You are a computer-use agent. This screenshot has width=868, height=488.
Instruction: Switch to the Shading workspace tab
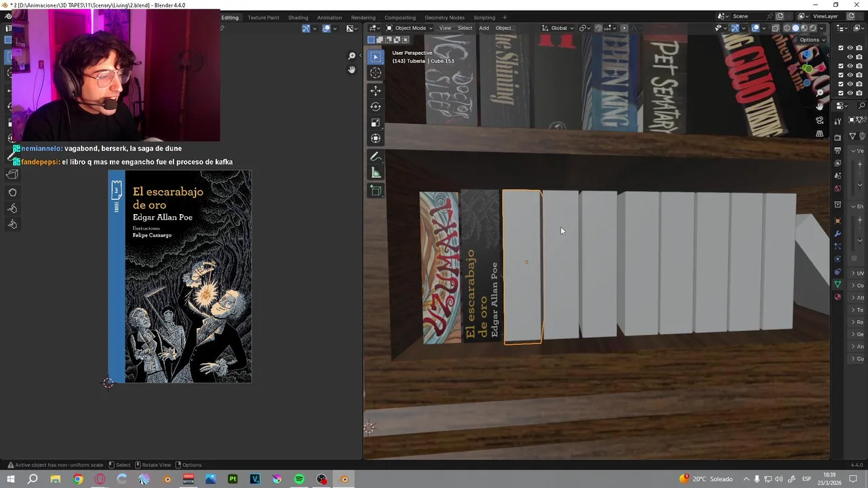click(x=298, y=18)
